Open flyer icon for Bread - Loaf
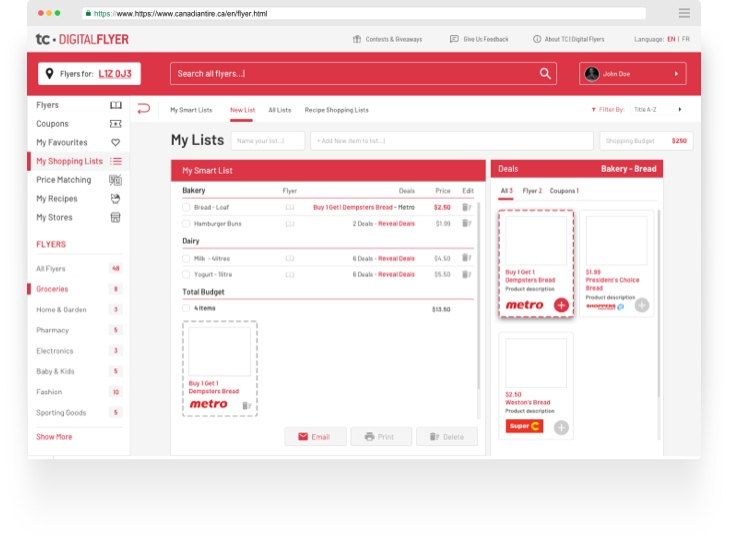Viewport: 731px width, 554px height. tap(290, 207)
